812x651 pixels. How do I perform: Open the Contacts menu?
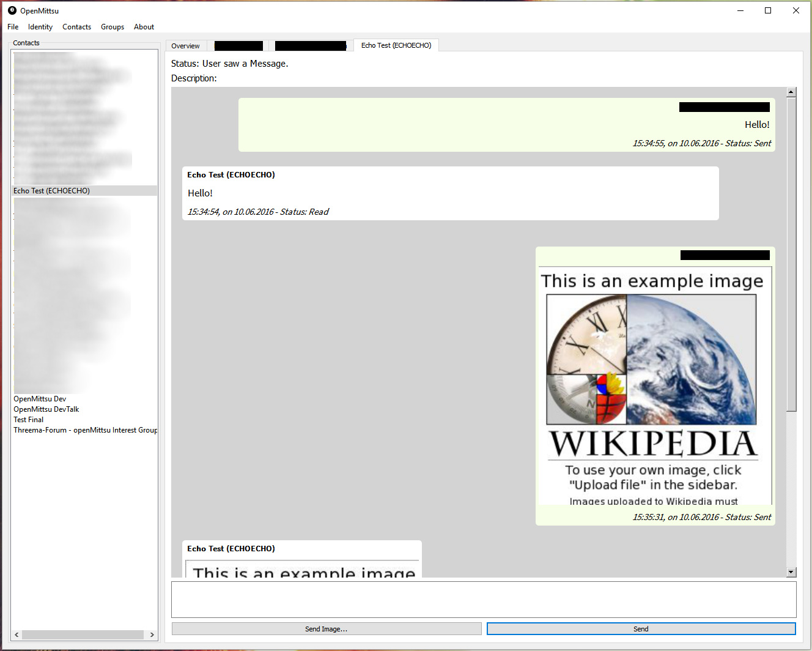[x=76, y=27]
